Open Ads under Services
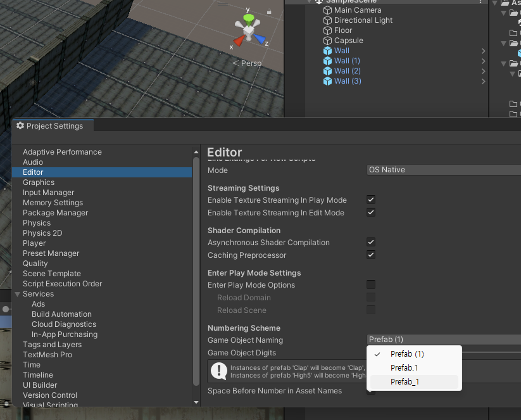The width and height of the screenshot is (521, 420). (x=38, y=304)
